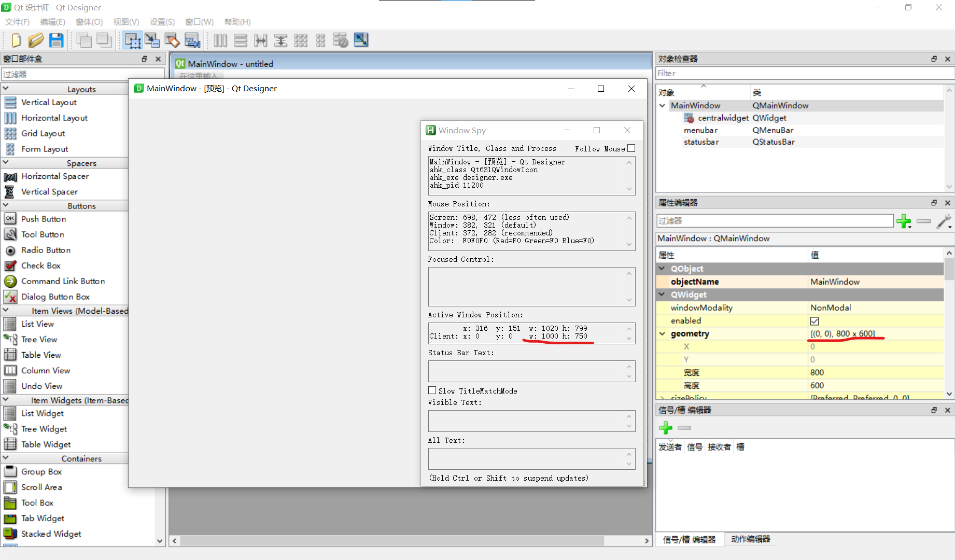Select centralwidget row in object inspector
Screen dimensions: 955x560
point(799,118)
